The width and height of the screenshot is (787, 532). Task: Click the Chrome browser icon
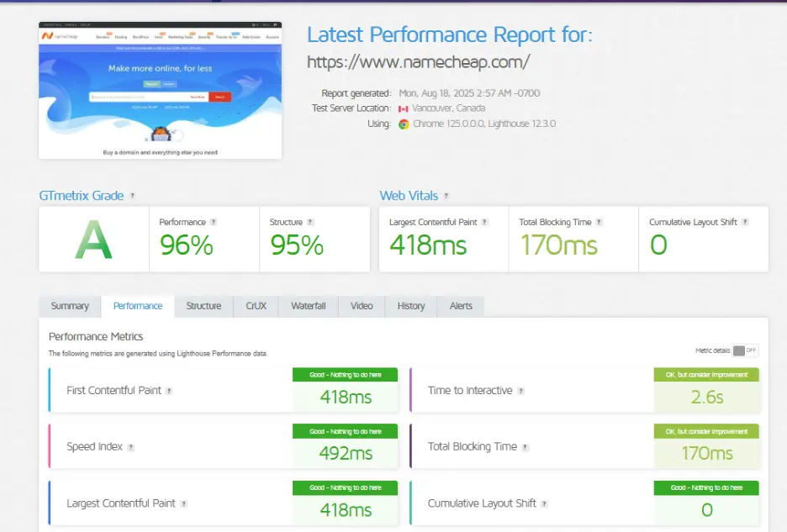coord(404,124)
